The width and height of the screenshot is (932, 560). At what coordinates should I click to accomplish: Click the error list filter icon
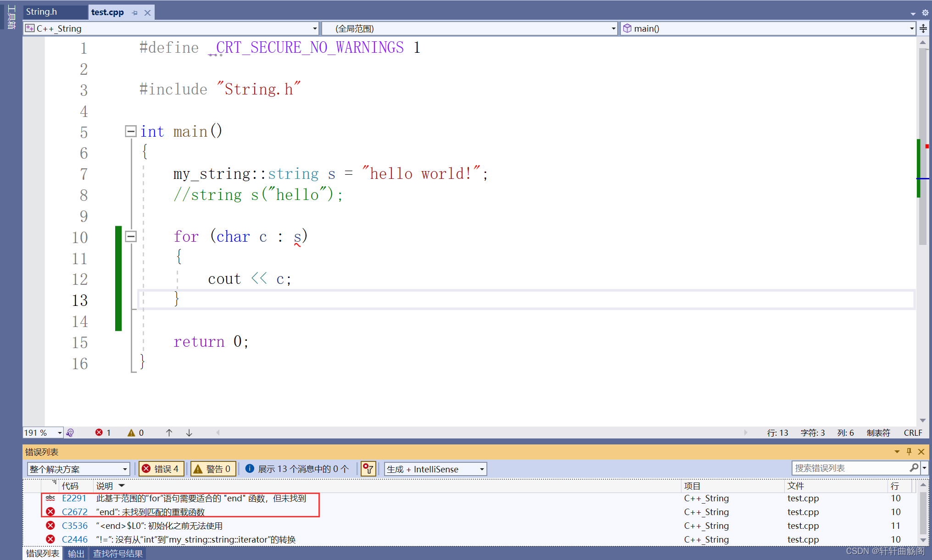pyautogui.click(x=368, y=469)
